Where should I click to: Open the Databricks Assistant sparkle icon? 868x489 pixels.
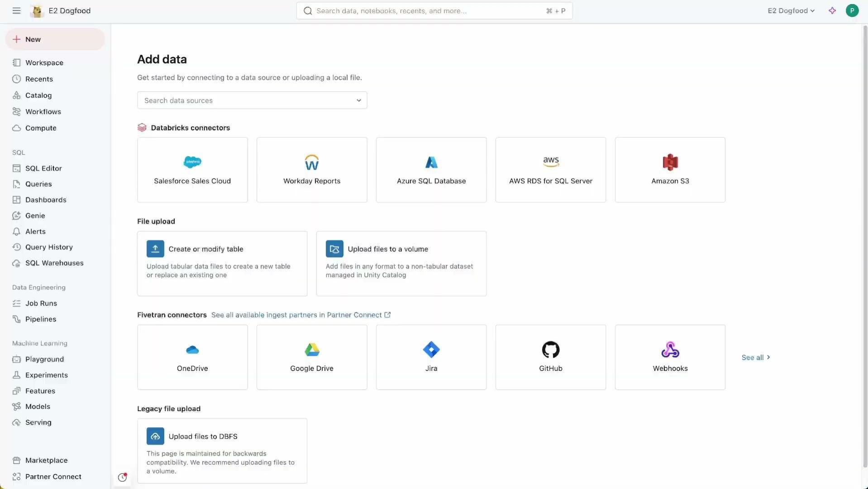[x=832, y=10]
